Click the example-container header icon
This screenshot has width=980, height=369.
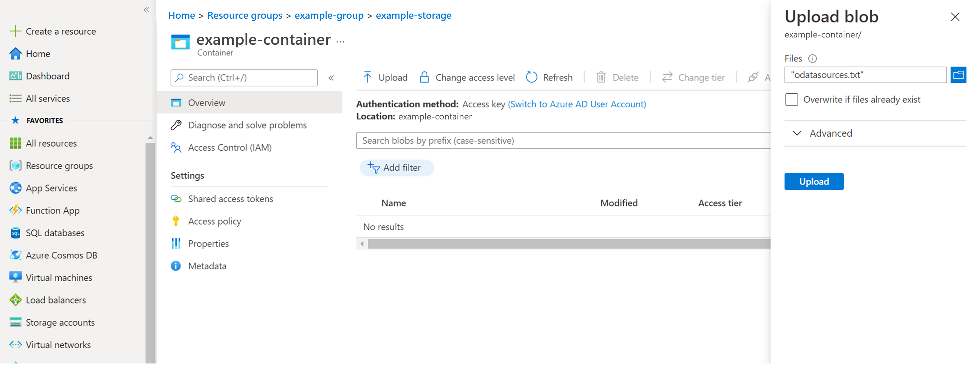click(180, 42)
